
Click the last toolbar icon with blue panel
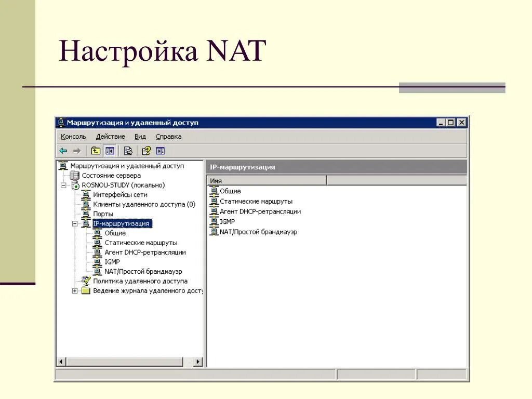tap(160, 151)
